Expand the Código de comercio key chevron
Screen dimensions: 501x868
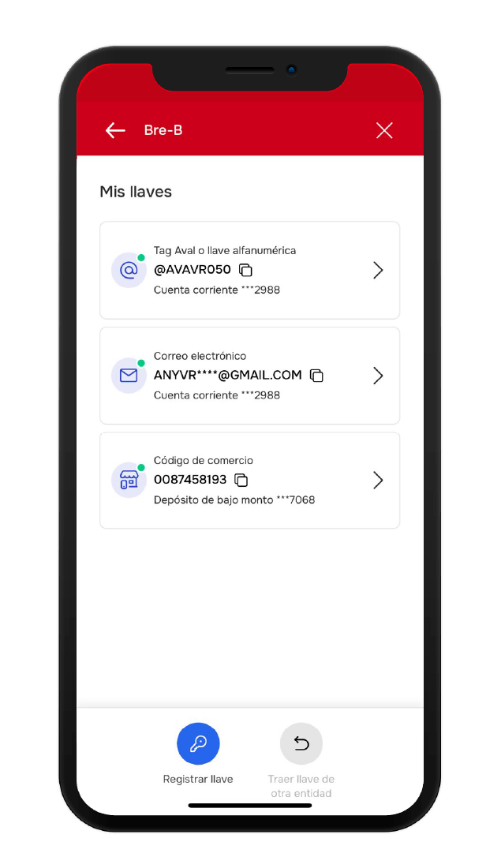[x=378, y=480]
